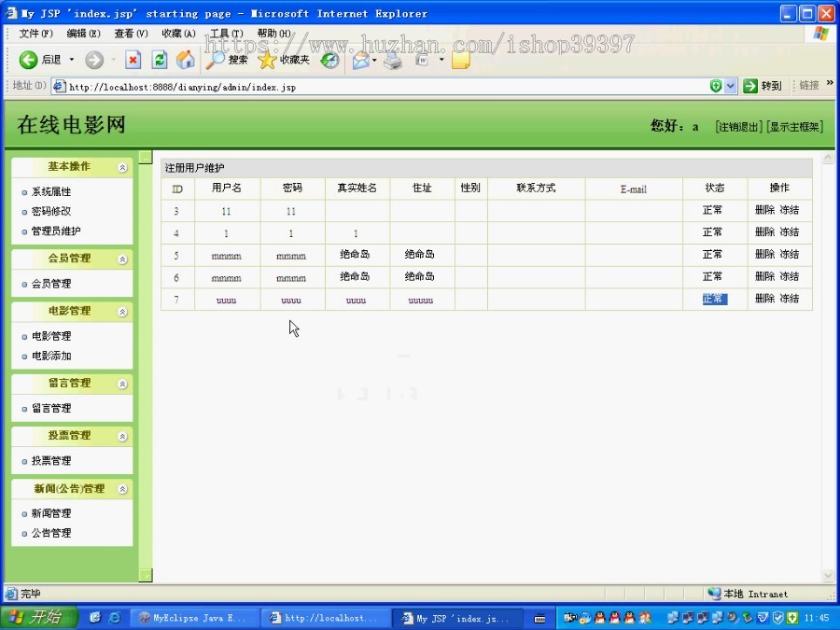Collapse the 新闻(公告)管理 sidebar section

[122, 489]
